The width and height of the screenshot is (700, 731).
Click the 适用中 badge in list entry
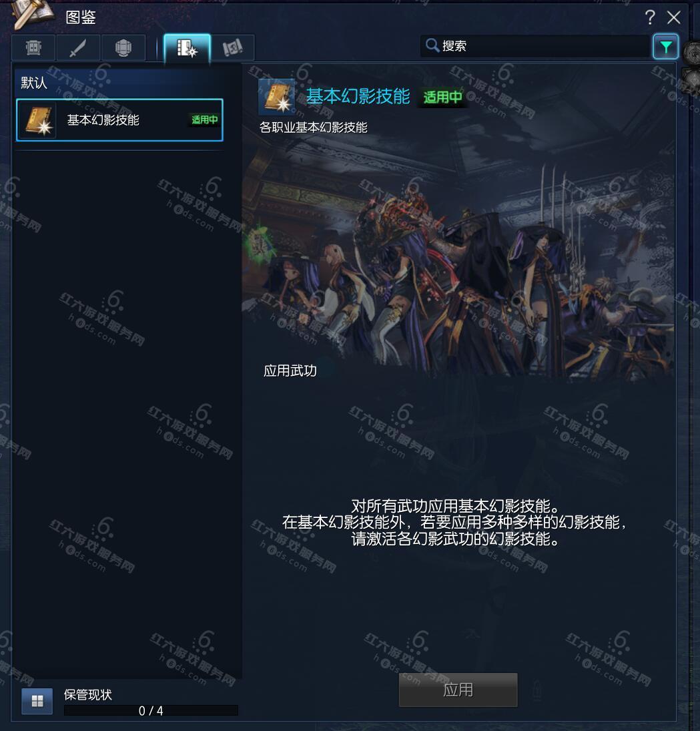(x=205, y=119)
